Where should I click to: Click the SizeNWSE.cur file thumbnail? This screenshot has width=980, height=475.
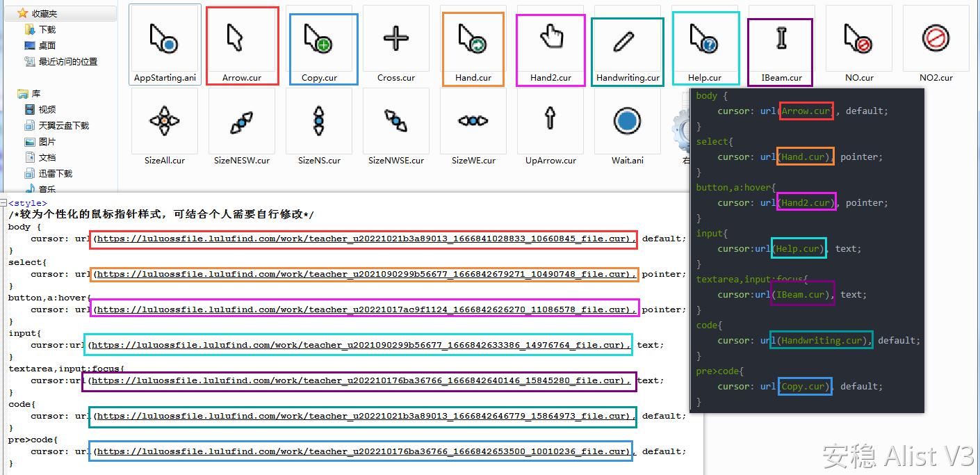(x=396, y=121)
